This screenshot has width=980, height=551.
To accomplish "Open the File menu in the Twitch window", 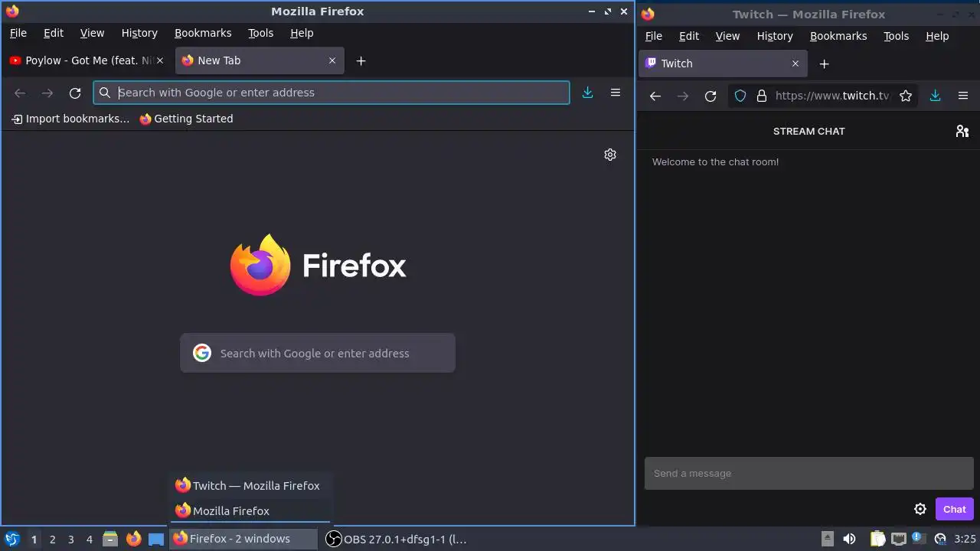I will pos(653,36).
